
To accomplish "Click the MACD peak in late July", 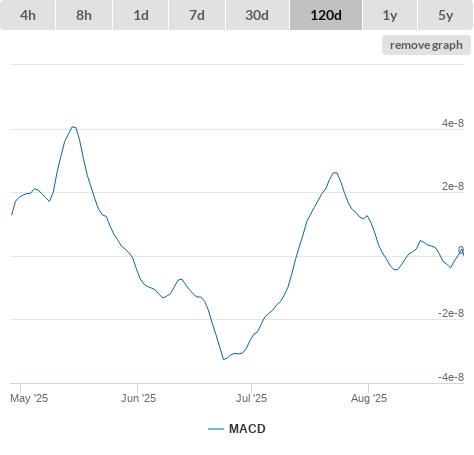I will pyautogui.click(x=335, y=172).
